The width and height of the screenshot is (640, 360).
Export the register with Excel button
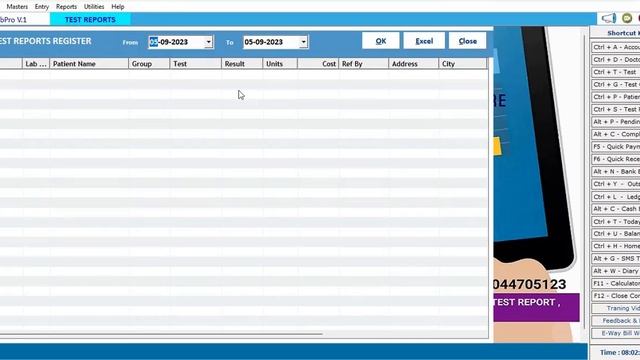(424, 41)
